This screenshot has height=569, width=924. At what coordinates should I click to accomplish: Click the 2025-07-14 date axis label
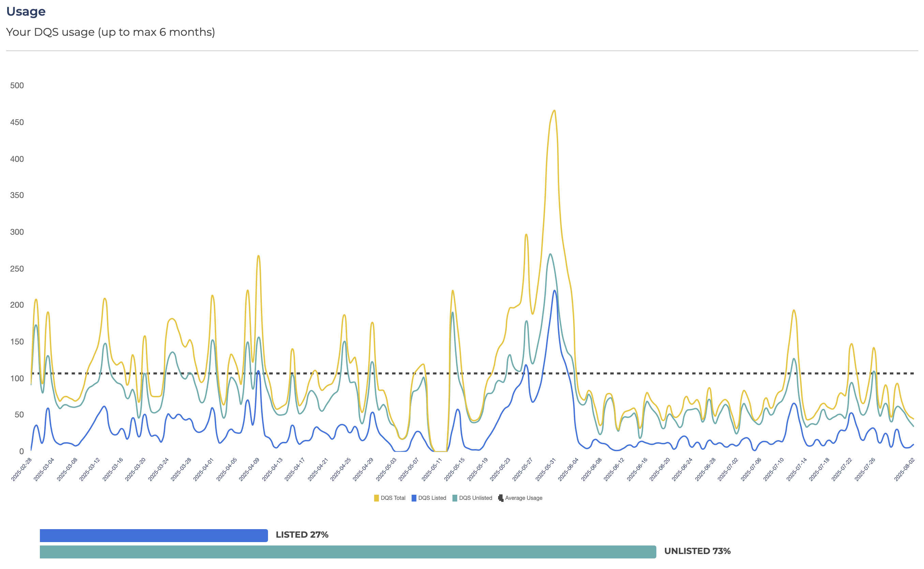(x=797, y=469)
